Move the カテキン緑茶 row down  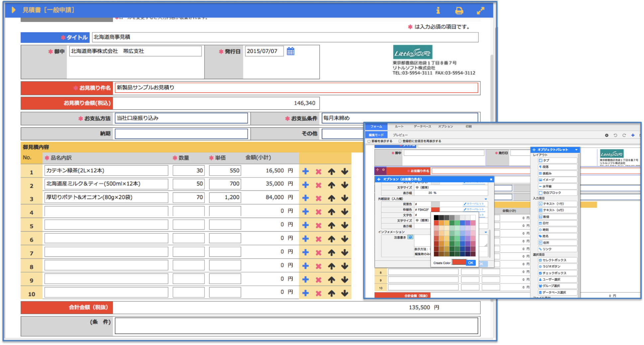click(345, 171)
